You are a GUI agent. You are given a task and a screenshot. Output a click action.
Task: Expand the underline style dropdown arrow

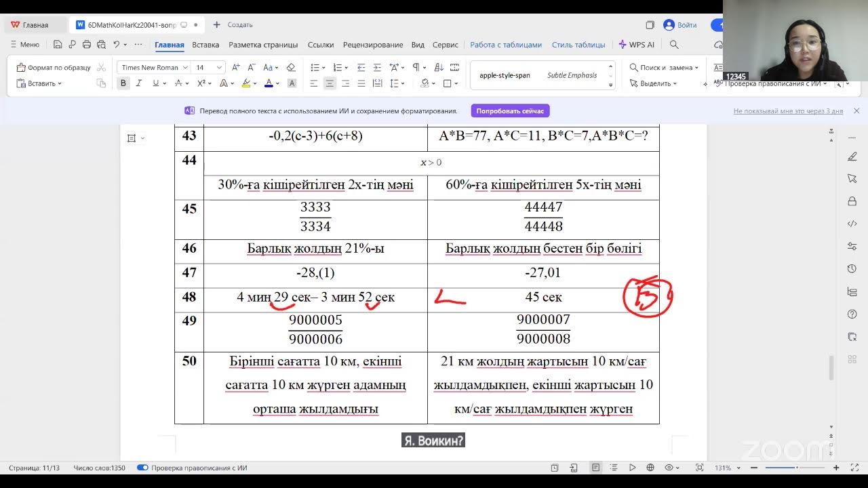click(165, 83)
